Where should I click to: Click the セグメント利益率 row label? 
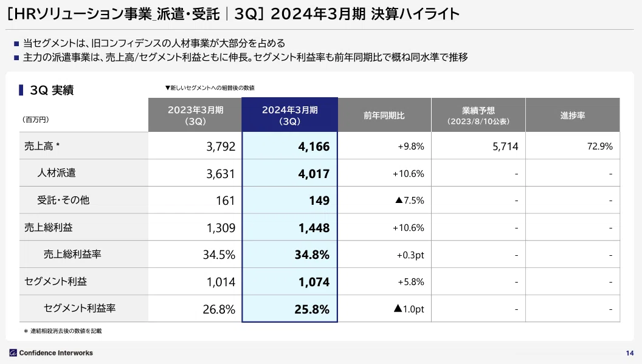coord(80,308)
